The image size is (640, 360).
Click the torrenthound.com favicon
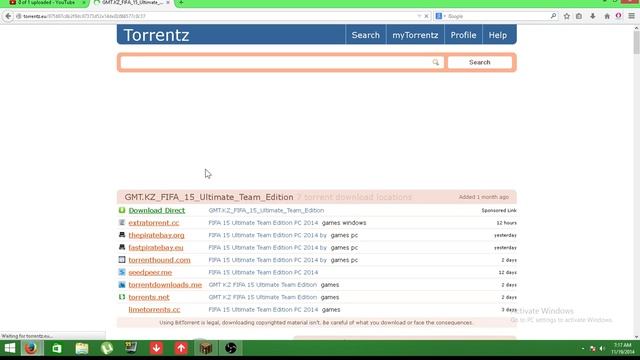click(122, 260)
